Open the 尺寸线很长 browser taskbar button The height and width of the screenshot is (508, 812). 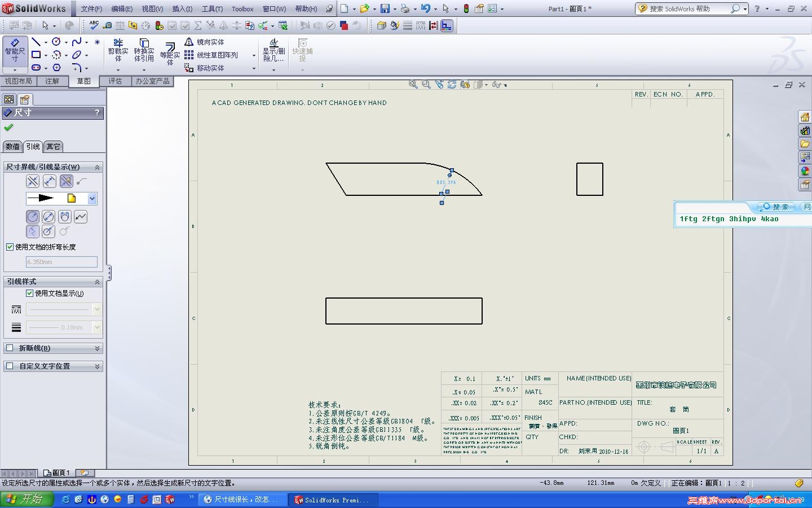(x=243, y=500)
